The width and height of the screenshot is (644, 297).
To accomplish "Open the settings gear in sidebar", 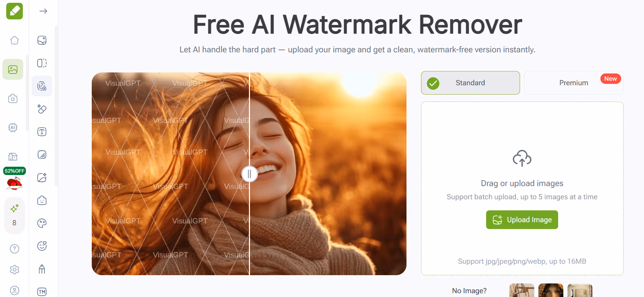I will tap(14, 270).
